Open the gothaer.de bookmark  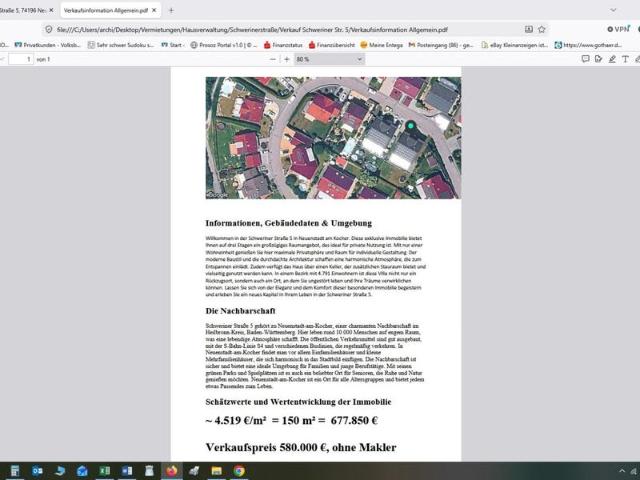click(x=588, y=45)
